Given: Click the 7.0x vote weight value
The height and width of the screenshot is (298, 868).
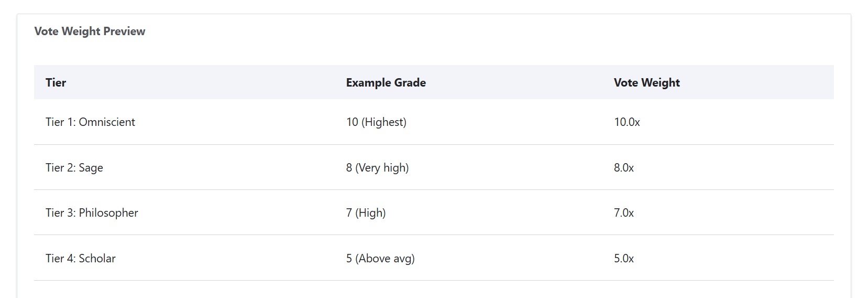Looking at the screenshot, I should point(623,213).
